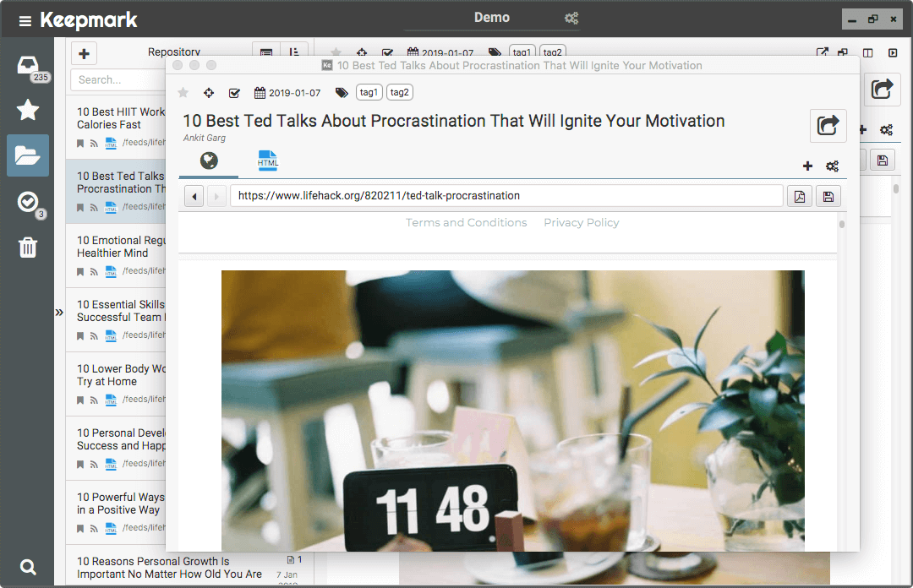Viewport: 913px width, 588px height.
Task: Click the Terms and Conditions link
Action: (x=466, y=223)
